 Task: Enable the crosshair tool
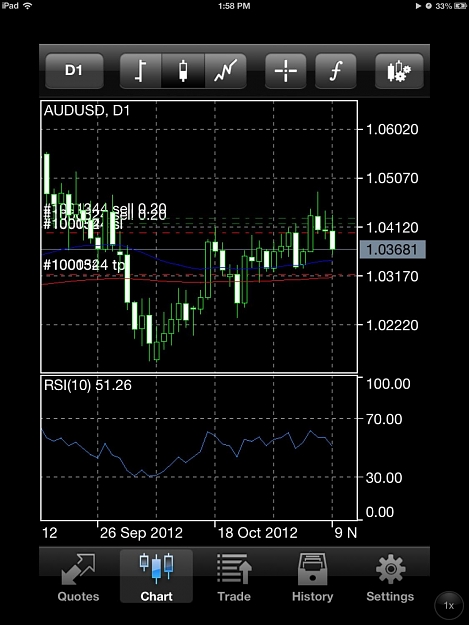point(286,71)
